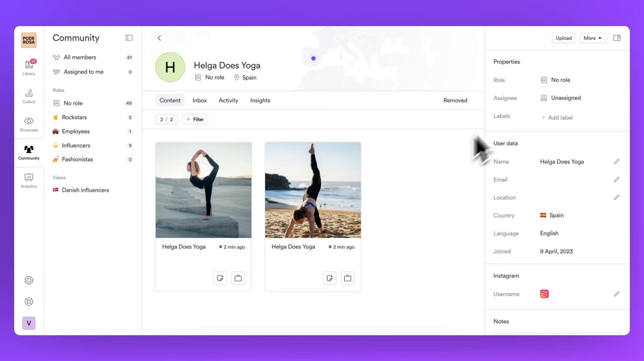Click the Instagram logo icon
The image size is (644, 361).
pos(544,294)
